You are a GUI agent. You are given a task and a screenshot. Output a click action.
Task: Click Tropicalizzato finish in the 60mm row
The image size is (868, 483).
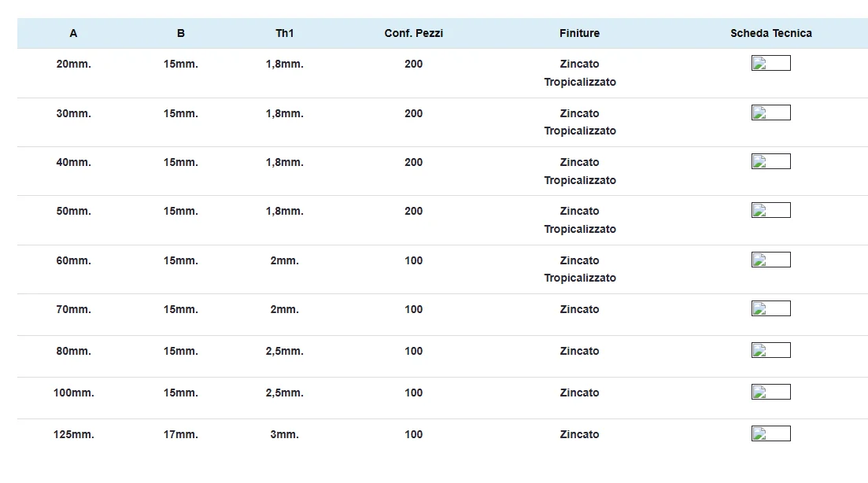point(579,278)
